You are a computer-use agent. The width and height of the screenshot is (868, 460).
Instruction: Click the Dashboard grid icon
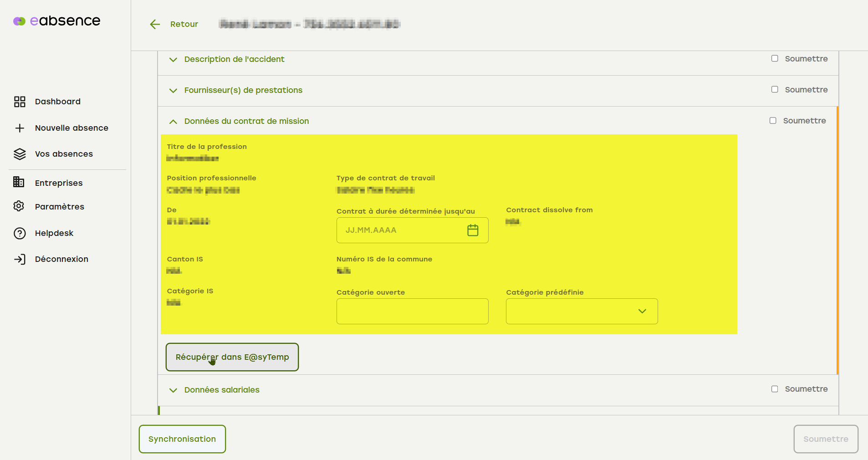20,102
